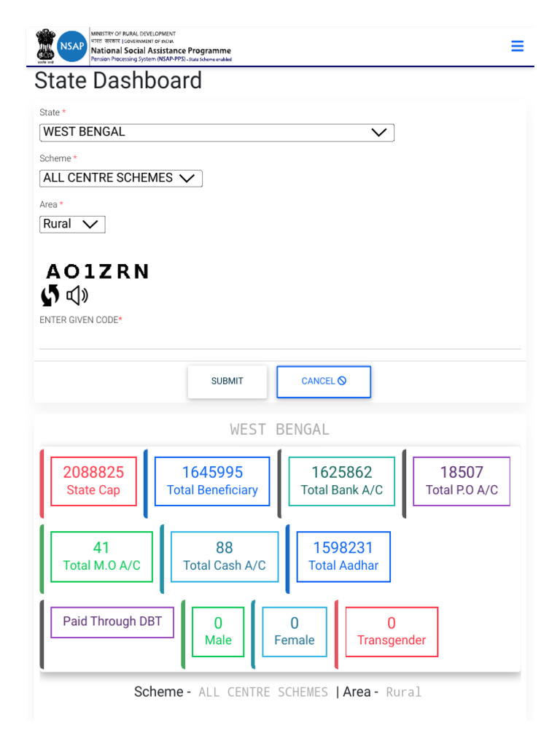Click the National Social Assistance Programme header text

161,50
